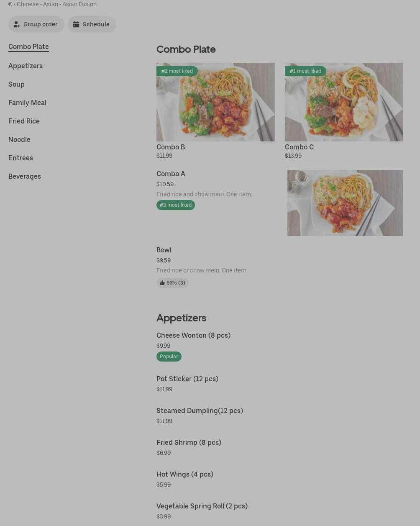420x526 pixels.
Task: Open the Combo C food photo
Action: (344, 102)
